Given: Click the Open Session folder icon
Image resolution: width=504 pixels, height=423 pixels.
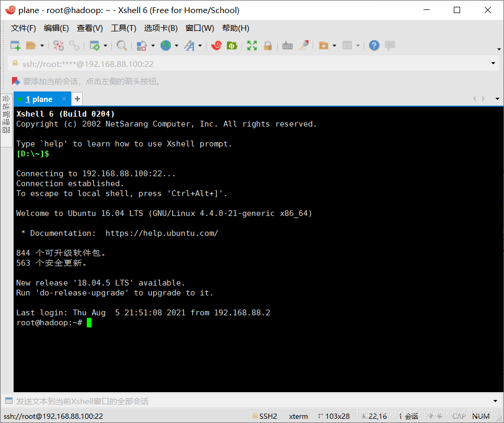Looking at the screenshot, I should click(31, 45).
